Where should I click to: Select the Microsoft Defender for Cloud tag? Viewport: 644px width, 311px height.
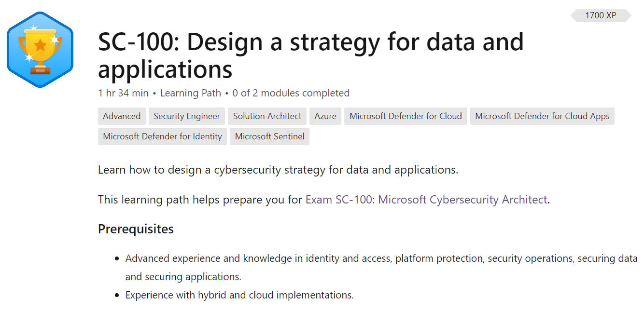(406, 116)
